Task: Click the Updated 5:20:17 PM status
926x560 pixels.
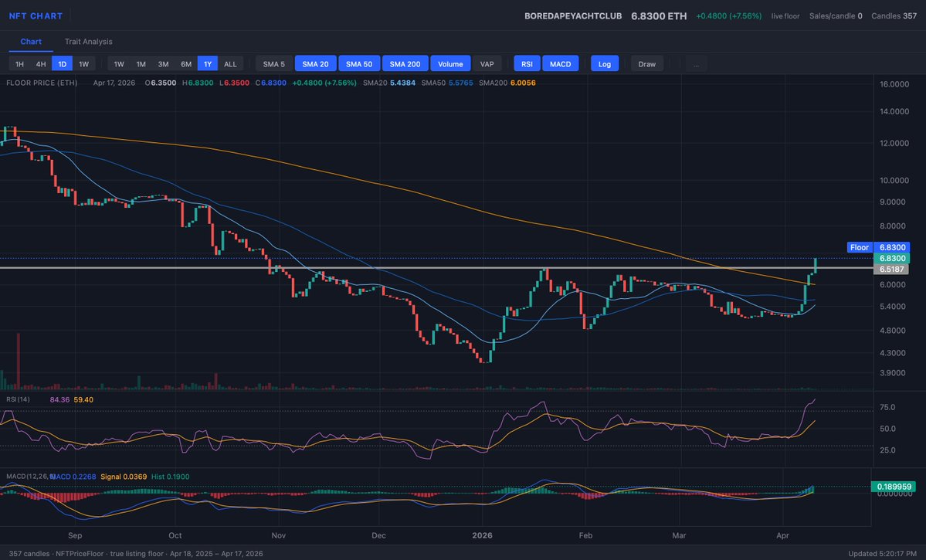Action: (x=882, y=554)
